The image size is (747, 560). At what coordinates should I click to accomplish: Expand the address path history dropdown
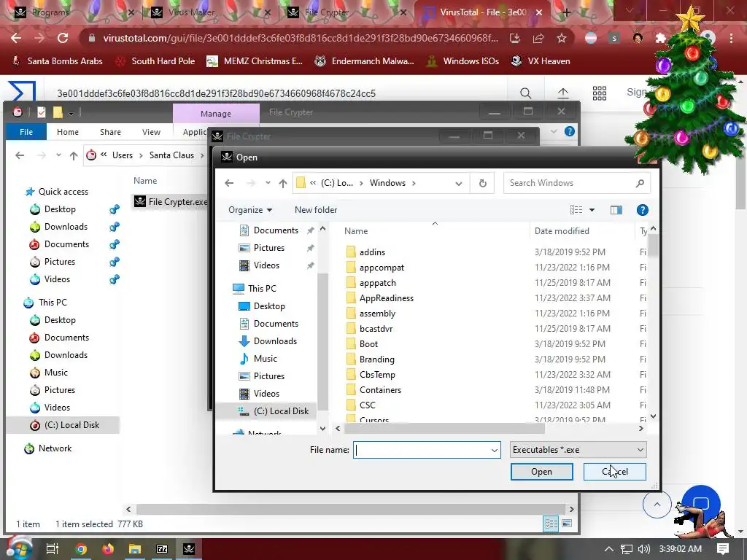458,183
